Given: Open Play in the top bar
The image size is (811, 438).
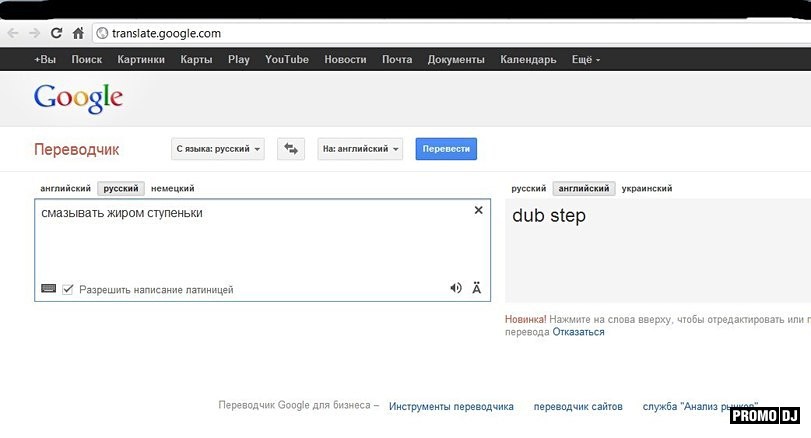Looking at the screenshot, I should pyautogui.click(x=238, y=59).
